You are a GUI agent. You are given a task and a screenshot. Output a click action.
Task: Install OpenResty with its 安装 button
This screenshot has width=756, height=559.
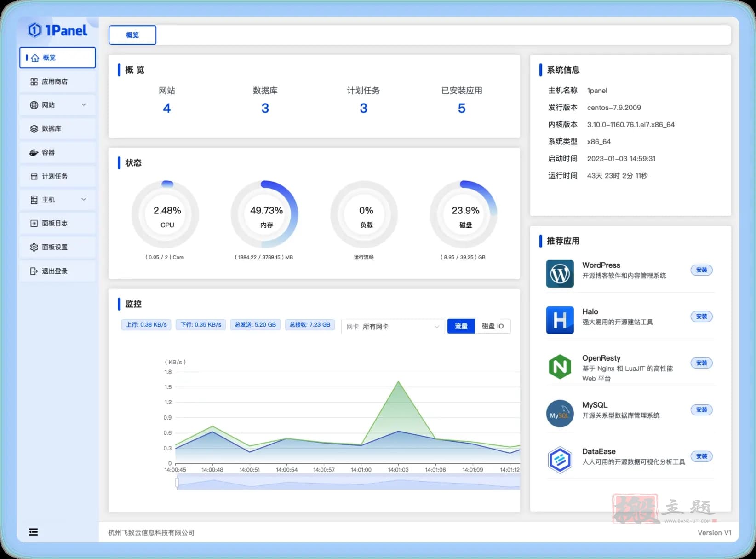tap(701, 363)
